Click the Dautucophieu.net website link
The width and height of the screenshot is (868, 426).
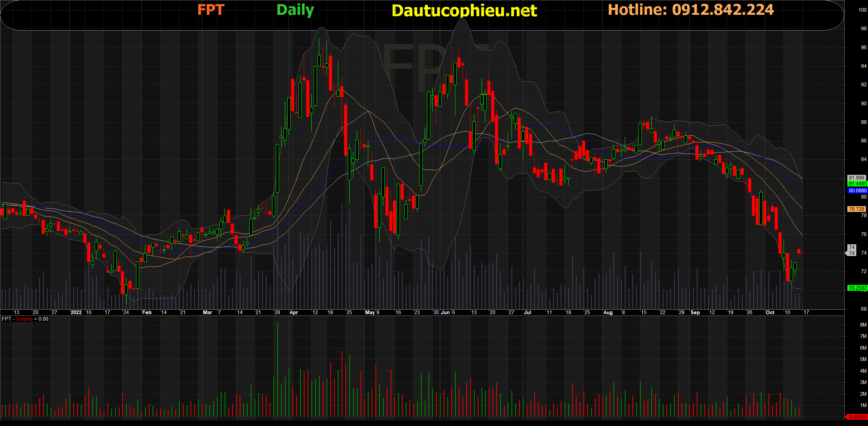tap(464, 11)
